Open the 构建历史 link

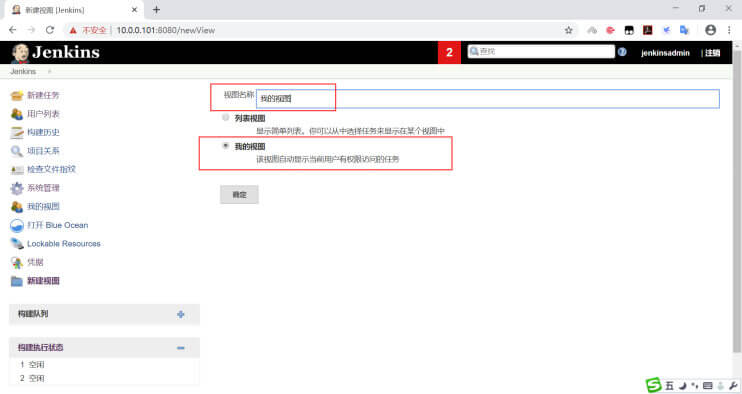(x=43, y=132)
